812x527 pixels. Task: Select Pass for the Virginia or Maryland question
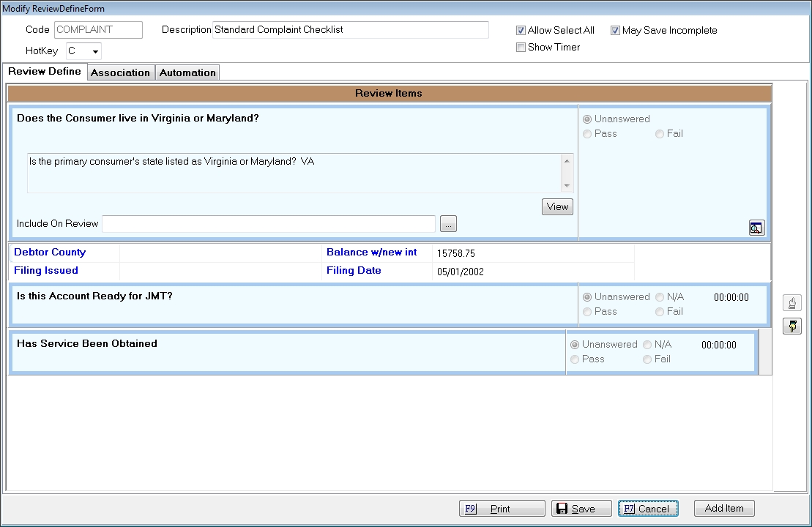click(587, 134)
